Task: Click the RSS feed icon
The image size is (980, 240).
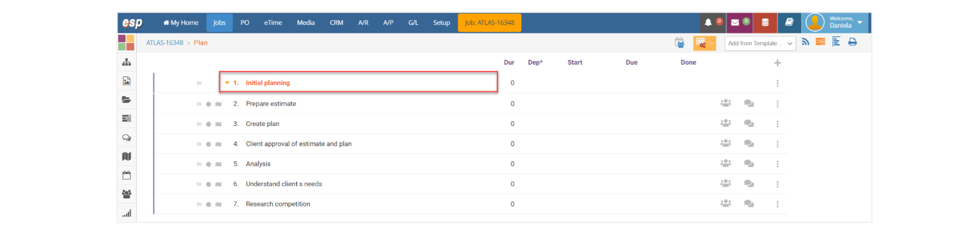Action: (806, 42)
